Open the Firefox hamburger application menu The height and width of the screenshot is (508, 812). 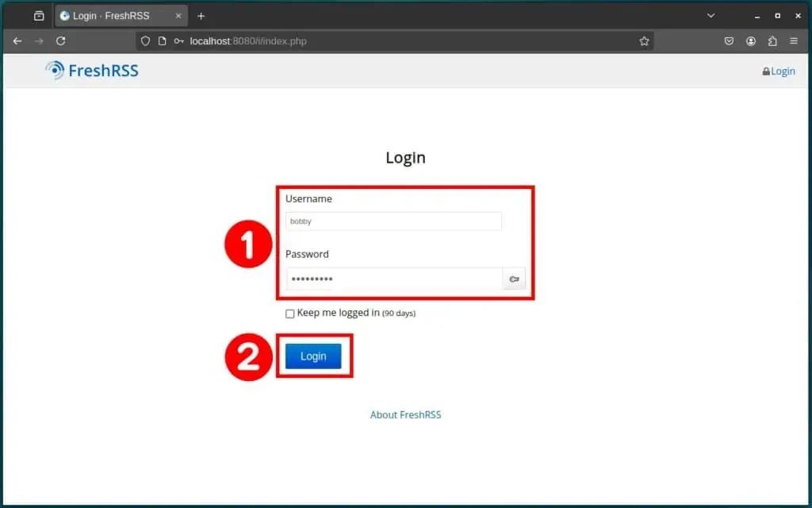(795, 41)
